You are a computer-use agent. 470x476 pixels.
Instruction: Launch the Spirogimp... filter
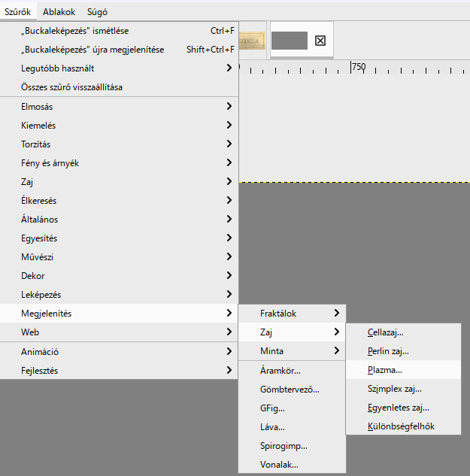click(292, 446)
